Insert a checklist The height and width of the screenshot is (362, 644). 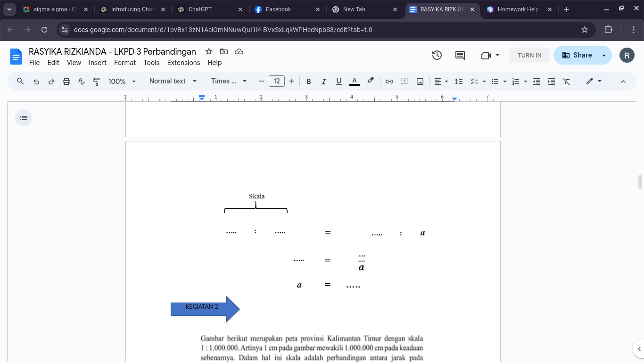(x=474, y=81)
